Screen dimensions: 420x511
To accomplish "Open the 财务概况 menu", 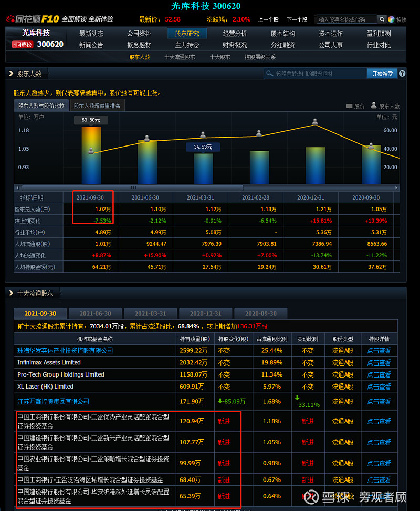I will (x=235, y=45).
